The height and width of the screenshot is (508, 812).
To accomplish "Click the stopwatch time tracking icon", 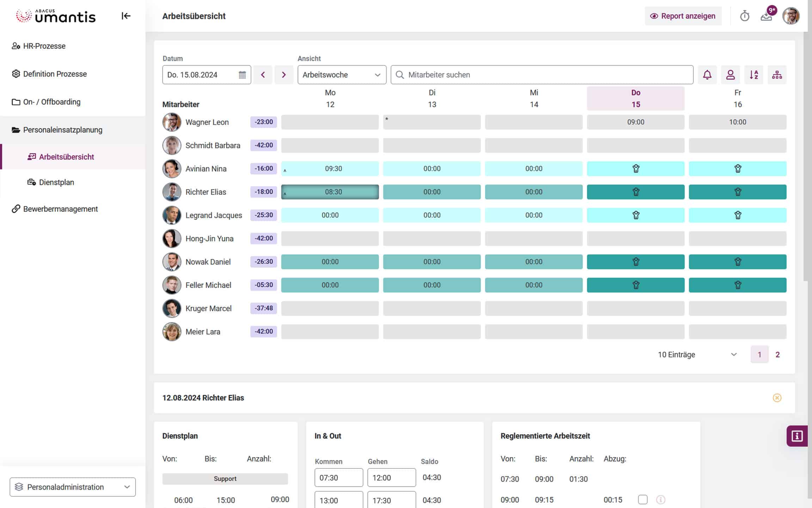I will (745, 16).
